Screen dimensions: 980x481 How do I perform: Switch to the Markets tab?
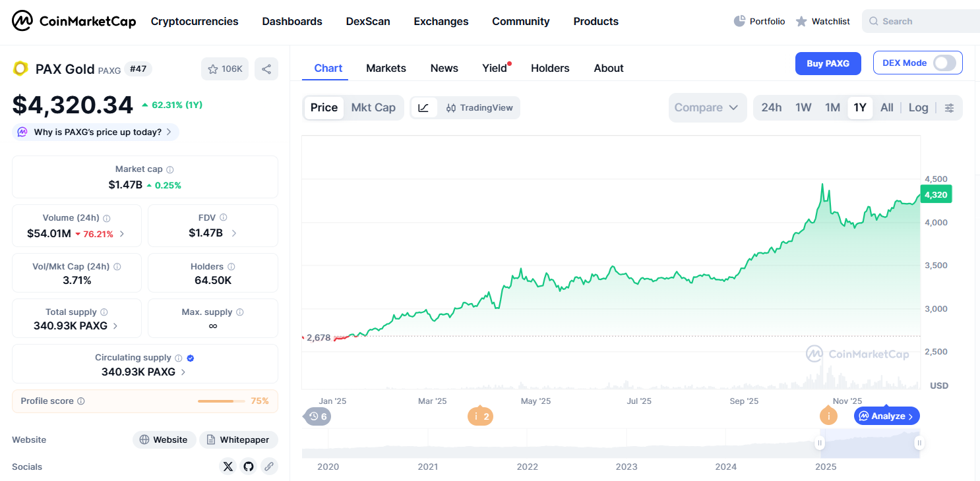pos(386,68)
